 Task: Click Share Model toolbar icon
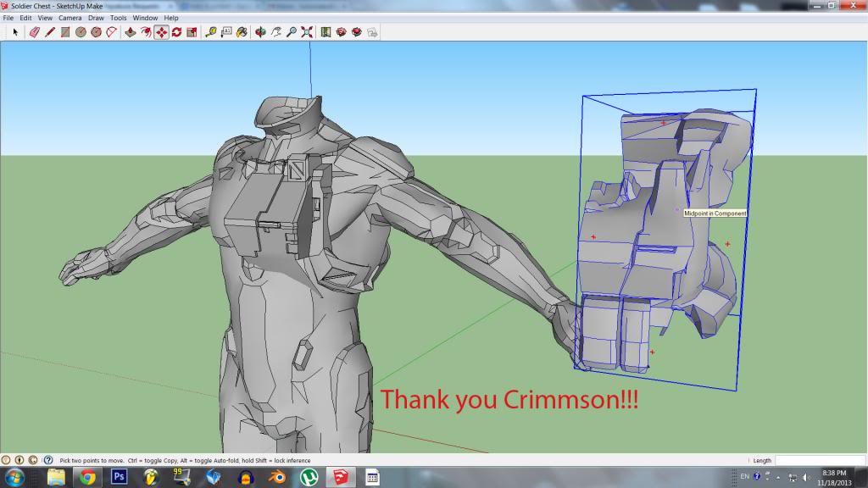tap(357, 32)
